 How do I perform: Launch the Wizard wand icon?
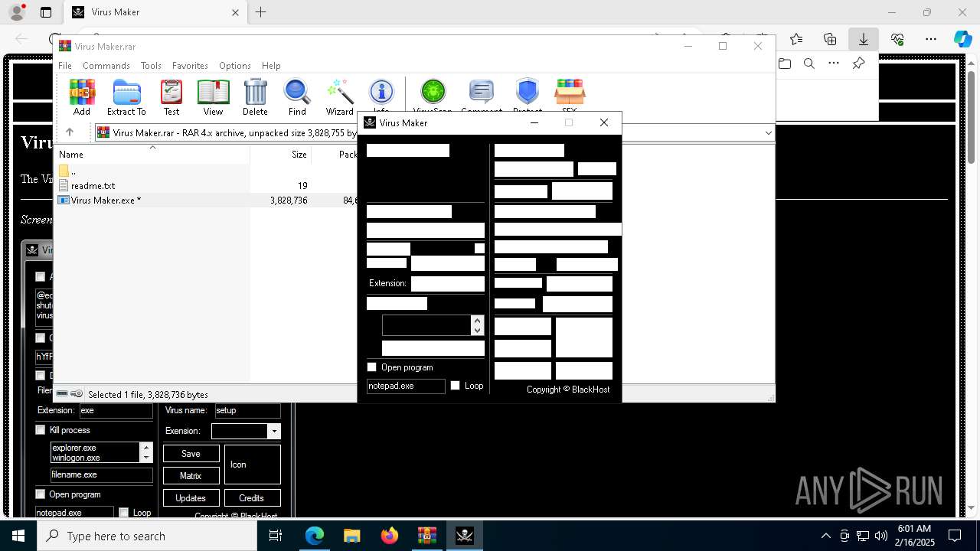coord(339,97)
